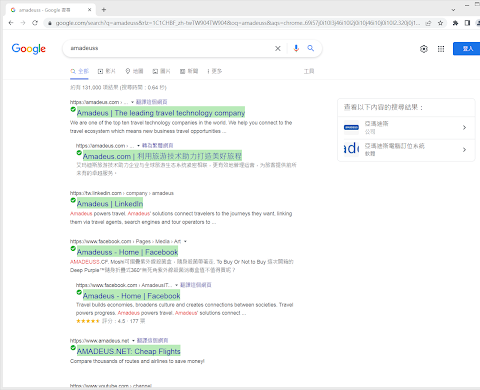Expand dropdown arrow beside www.amadeus.net URL
Screen dimensions: 480x390
(133, 341)
